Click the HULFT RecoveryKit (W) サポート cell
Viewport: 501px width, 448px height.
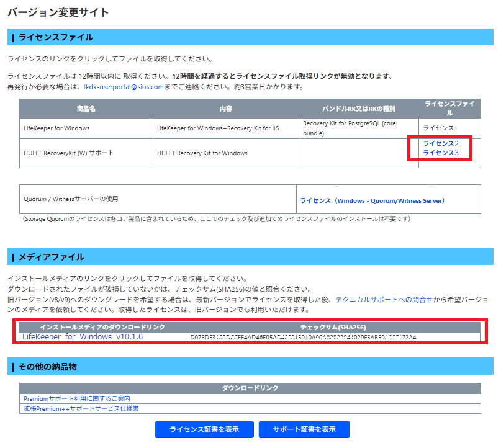tap(86, 153)
